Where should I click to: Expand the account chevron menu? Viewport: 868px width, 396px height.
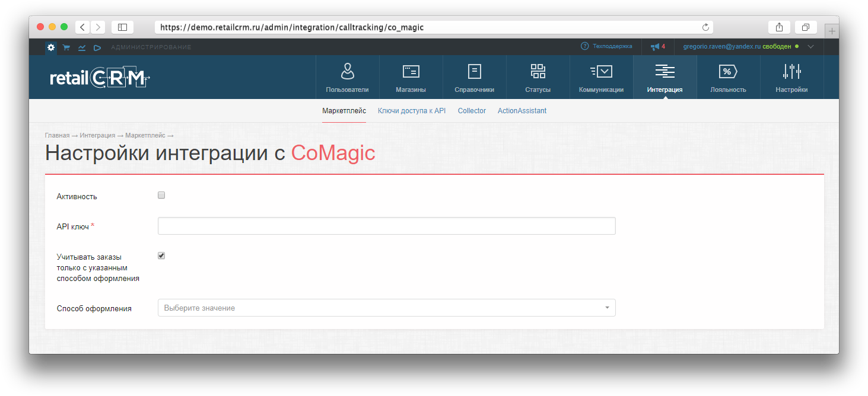811,46
